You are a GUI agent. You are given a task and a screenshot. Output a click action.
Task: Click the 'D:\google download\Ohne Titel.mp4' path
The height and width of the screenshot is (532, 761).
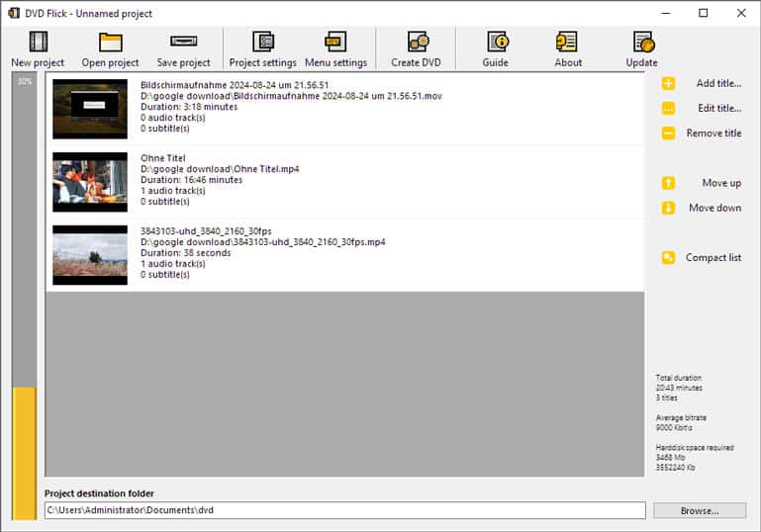tap(220, 169)
